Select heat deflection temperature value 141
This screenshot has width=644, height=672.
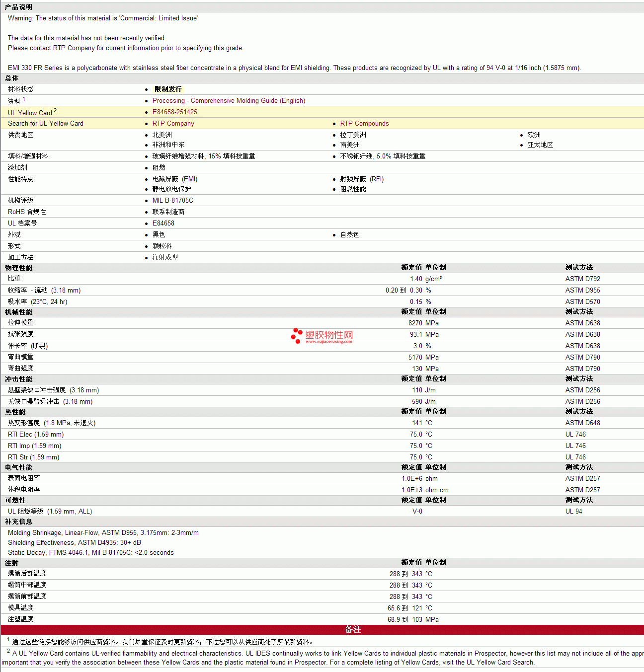click(x=417, y=423)
